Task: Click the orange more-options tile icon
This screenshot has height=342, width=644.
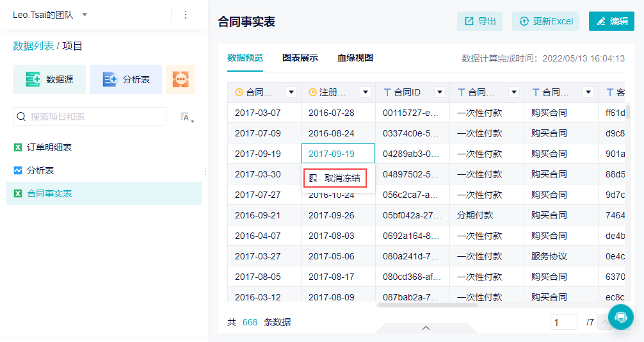Action: [181, 79]
